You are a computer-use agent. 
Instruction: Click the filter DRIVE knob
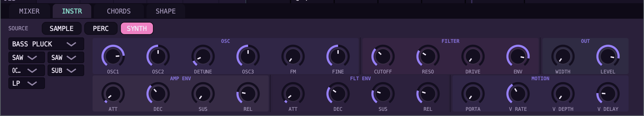coord(473,56)
